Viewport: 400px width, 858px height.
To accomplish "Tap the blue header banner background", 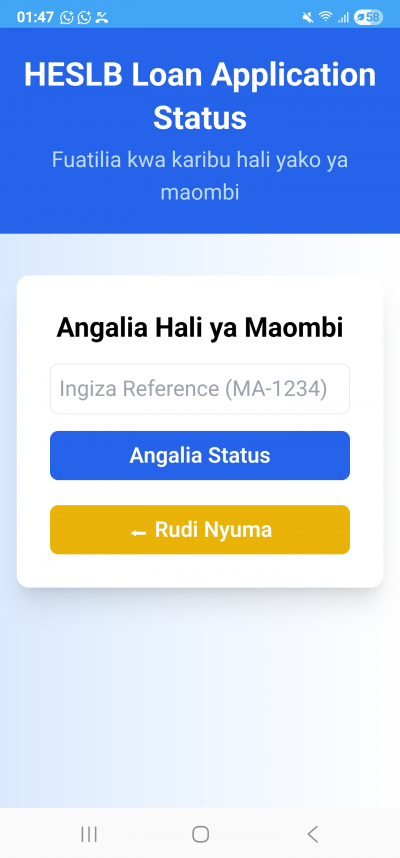I will pos(200,219).
